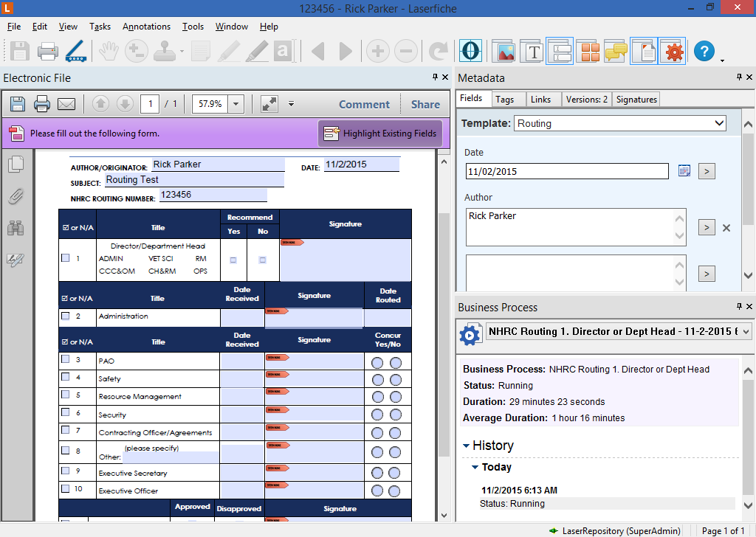Open attachments paperclip in PDF sidebar
The image size is (756, 537).
pyautogui.click(x=16, y=196)
